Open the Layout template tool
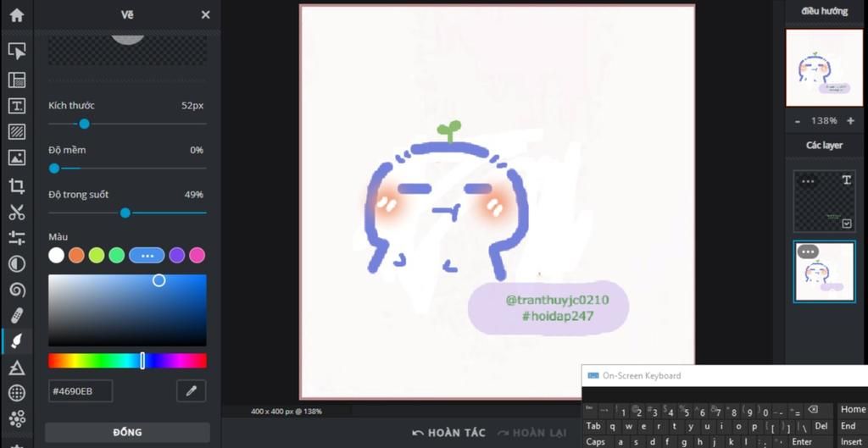Screen dimensions: 868x448 17,80
